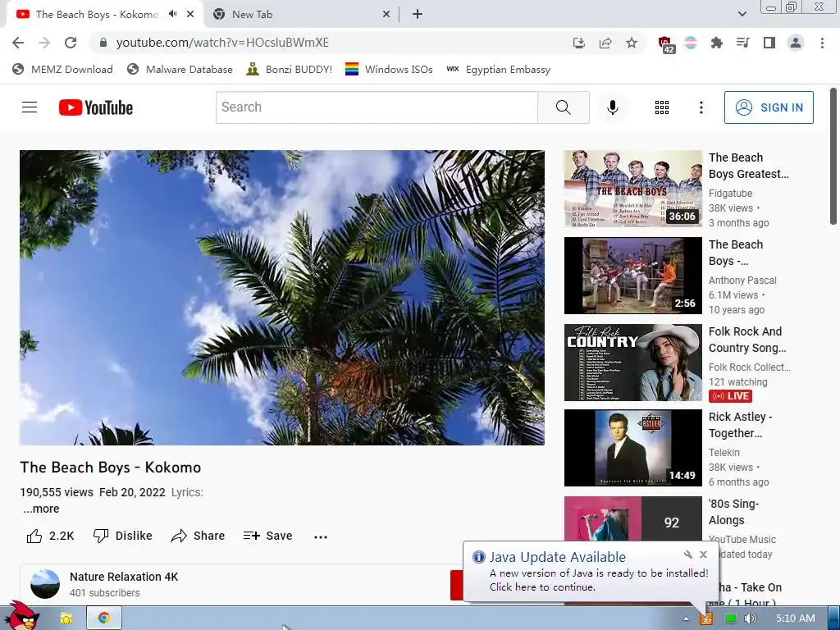Open Chrome three-dot menu

pyautogui.click(x=822, y=43)
